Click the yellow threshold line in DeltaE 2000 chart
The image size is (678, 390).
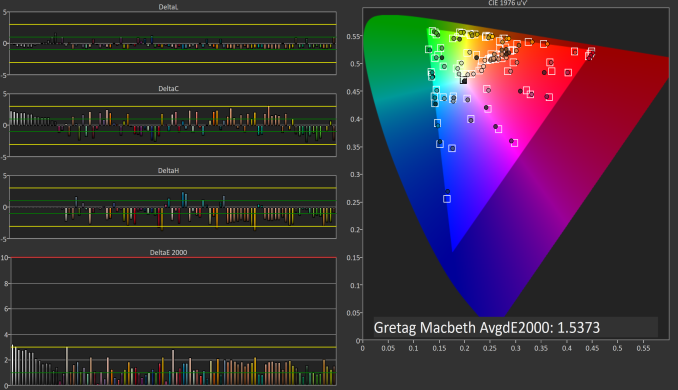(x=173, y=347)
